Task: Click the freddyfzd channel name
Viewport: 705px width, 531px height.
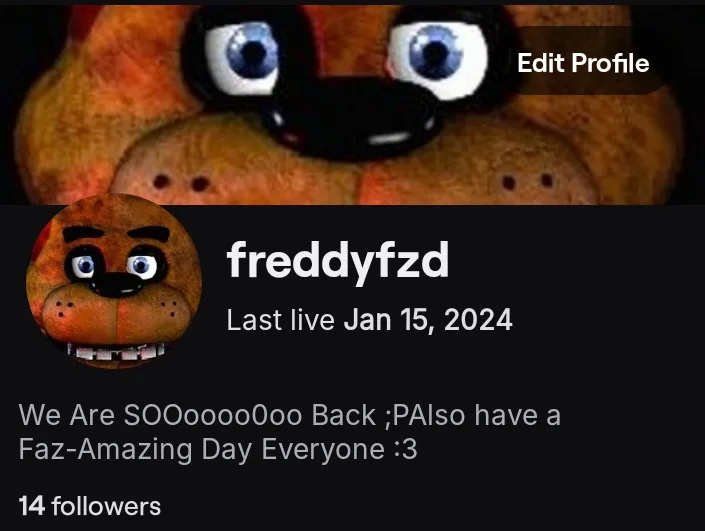Action: click(x=338, y=261)
